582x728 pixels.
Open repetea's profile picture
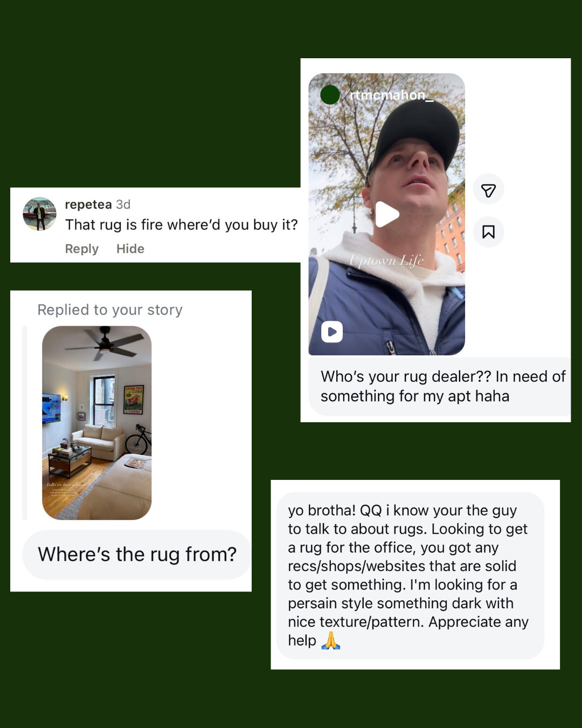coord(39,214)
